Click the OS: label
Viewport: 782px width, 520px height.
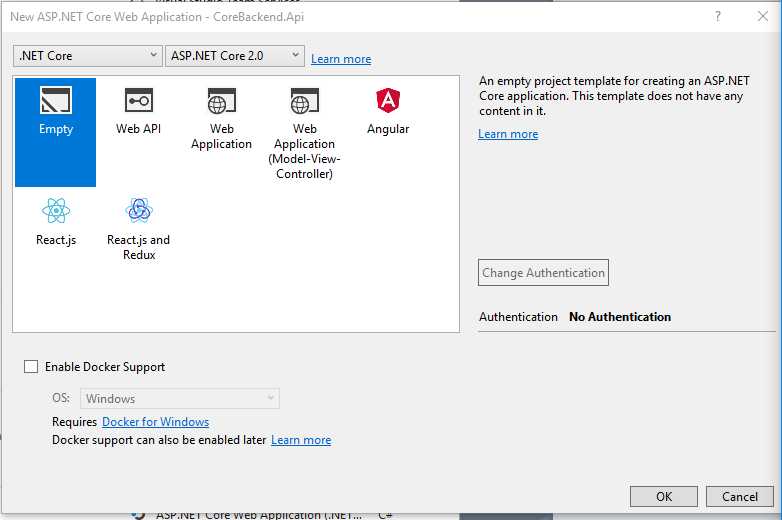(61, 398)
